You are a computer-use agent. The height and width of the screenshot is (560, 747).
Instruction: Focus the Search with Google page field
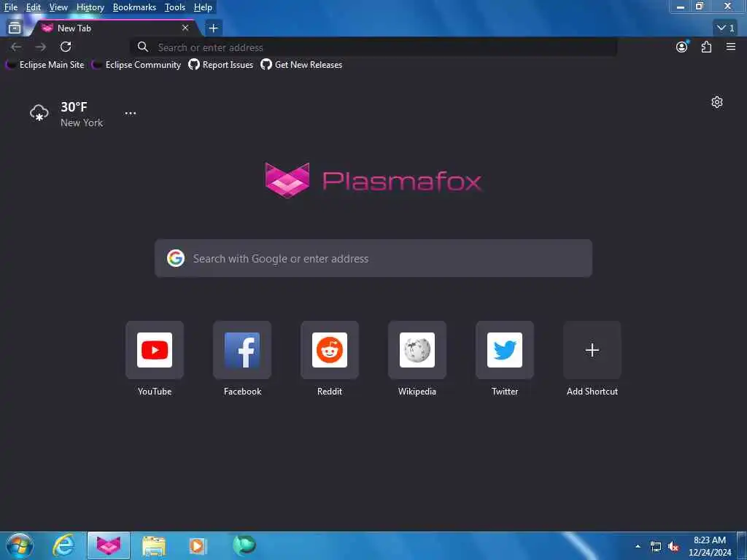pyautogui.click(x=373, y=258)
